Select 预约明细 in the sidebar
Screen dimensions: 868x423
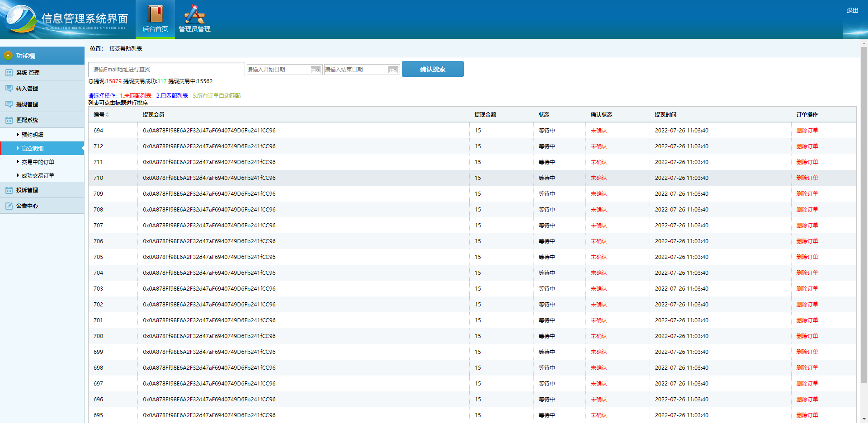(x=33, y=135)
